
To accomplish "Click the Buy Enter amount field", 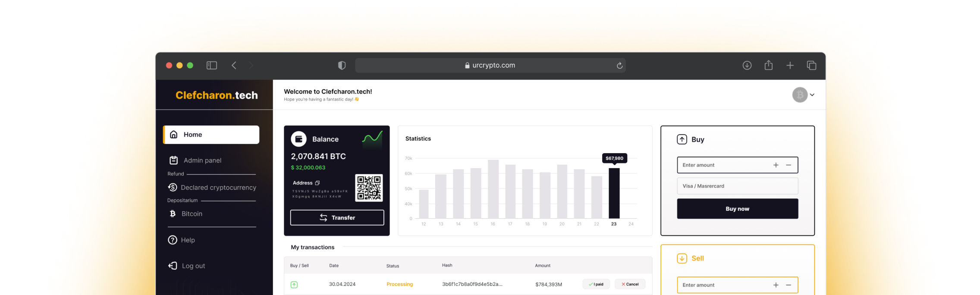I will coord(737,165).
